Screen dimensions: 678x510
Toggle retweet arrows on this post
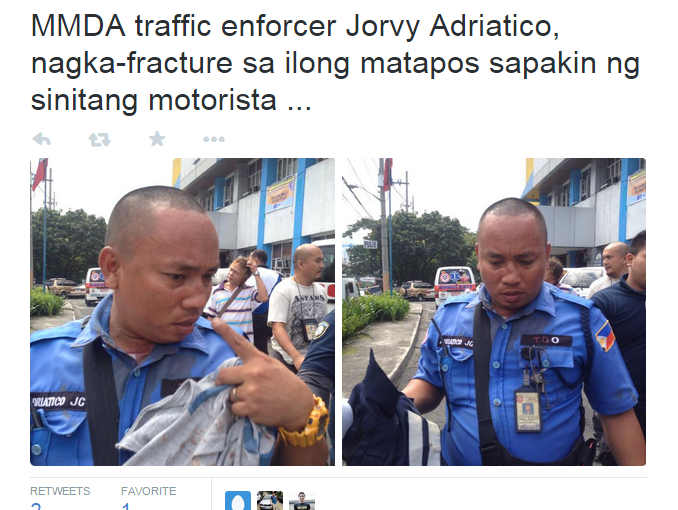pos(100,139)
